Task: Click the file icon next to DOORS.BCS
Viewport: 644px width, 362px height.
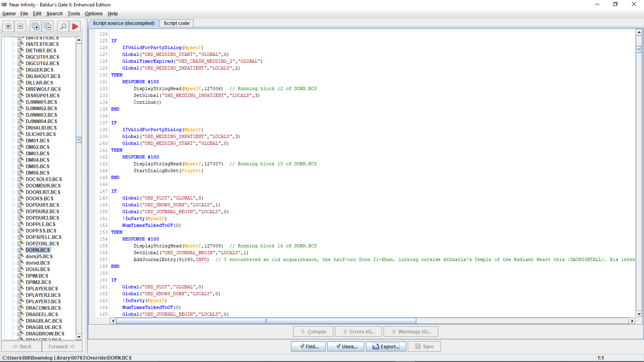Action: coord(21,198)
